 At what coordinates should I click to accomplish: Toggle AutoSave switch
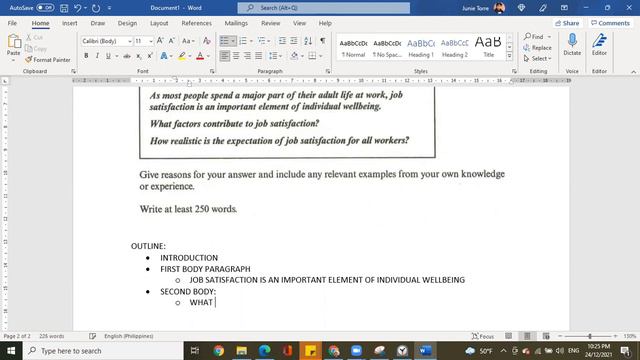(45, 8)
